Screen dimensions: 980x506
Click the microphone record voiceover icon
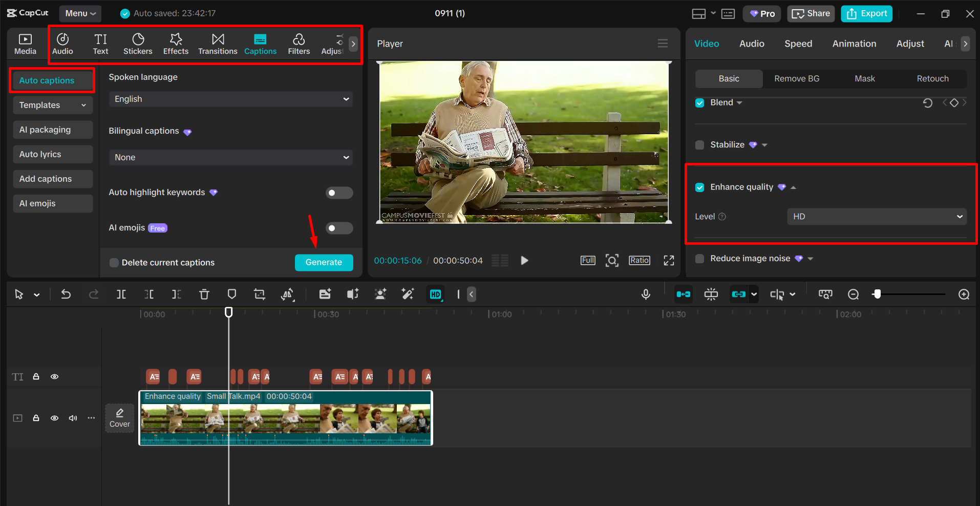tap(646, 294)
